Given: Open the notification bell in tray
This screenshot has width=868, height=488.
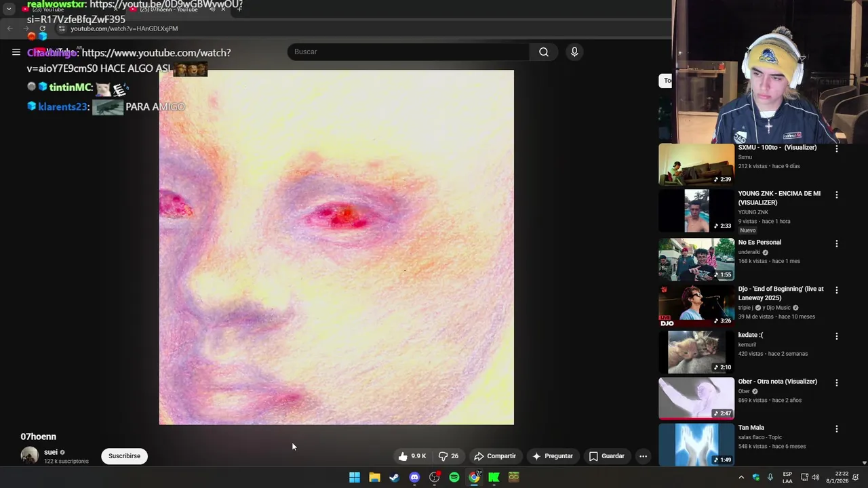Looking at the screenshot, I should pos(856,477).
